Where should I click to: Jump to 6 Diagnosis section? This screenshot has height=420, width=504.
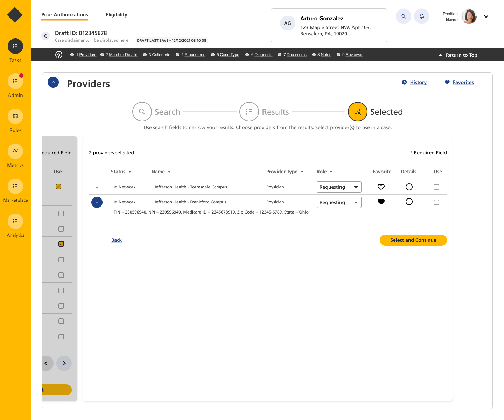coord(263,55)
